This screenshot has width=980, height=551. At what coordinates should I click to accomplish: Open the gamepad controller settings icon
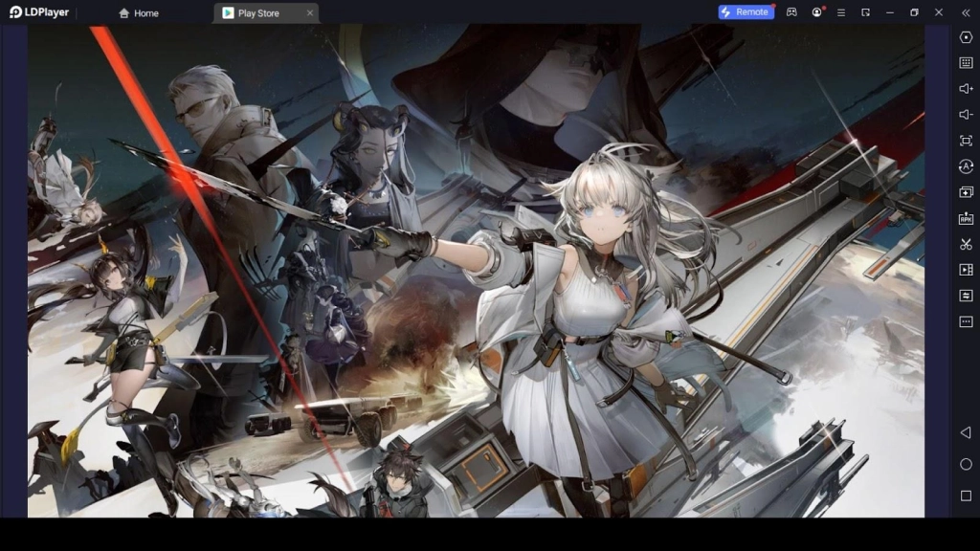click(x=791, y=12)
